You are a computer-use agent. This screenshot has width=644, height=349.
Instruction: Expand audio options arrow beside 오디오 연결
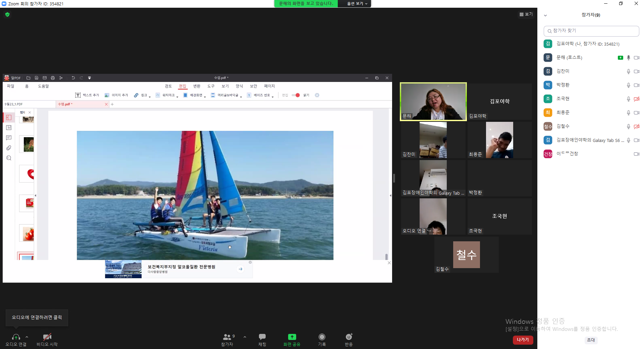click(x=27, y=337)
